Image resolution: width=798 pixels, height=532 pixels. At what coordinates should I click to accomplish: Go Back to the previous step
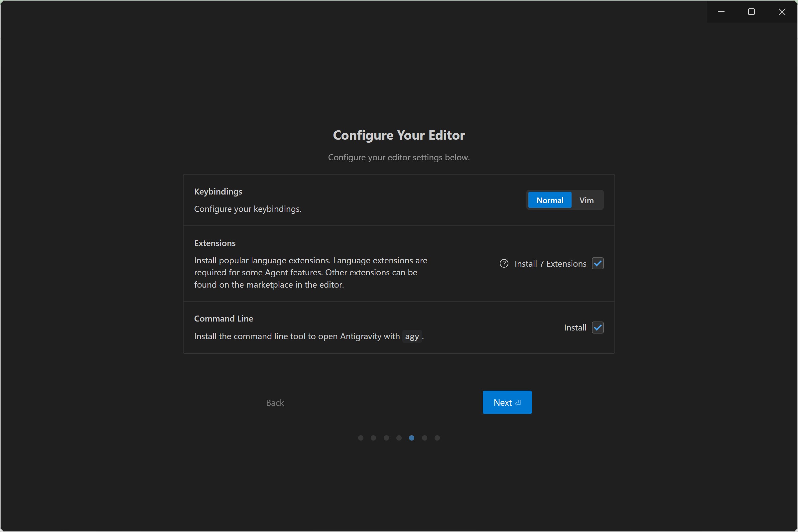[275, 403]
